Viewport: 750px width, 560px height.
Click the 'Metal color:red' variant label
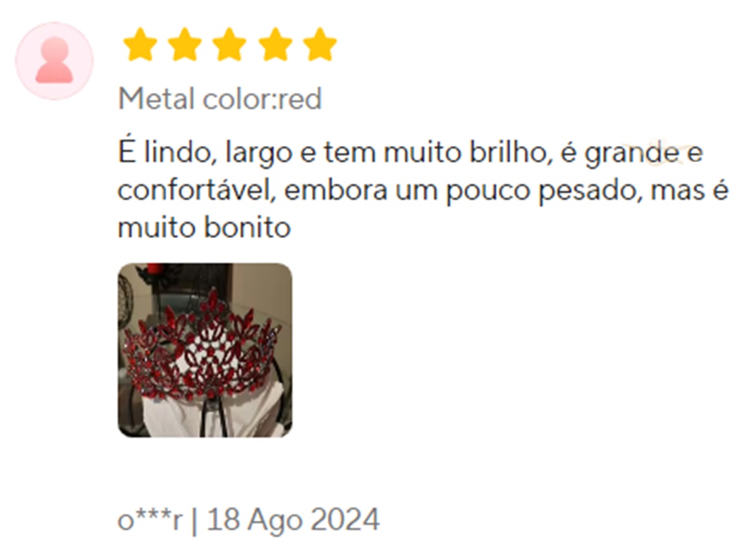coord(220,99)
